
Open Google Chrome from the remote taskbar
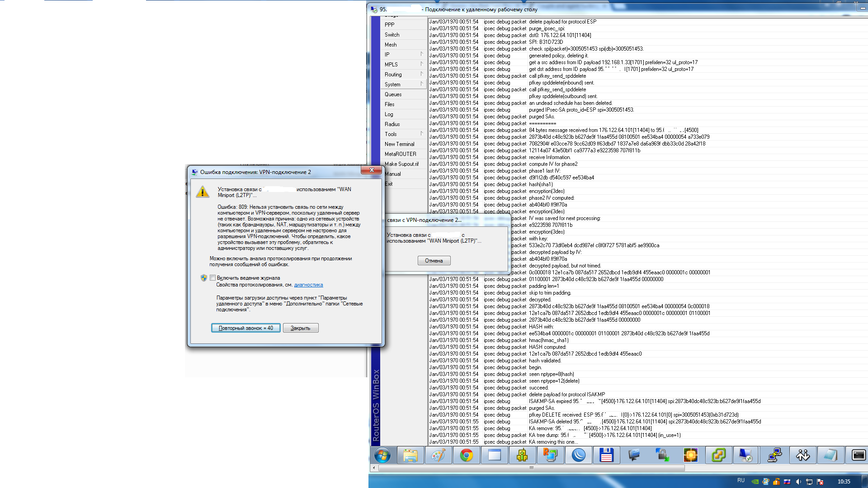466,455
